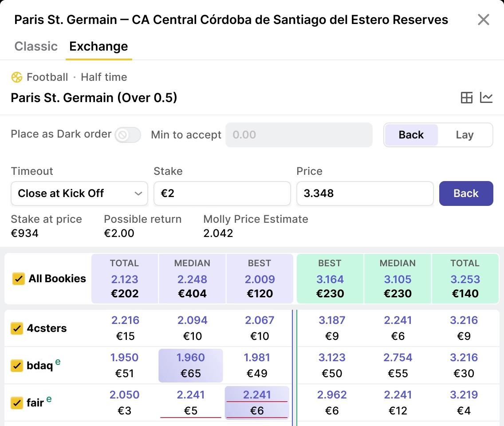Open the Timeout dropdown
The image size is (504, 426).
coord(79,193)
